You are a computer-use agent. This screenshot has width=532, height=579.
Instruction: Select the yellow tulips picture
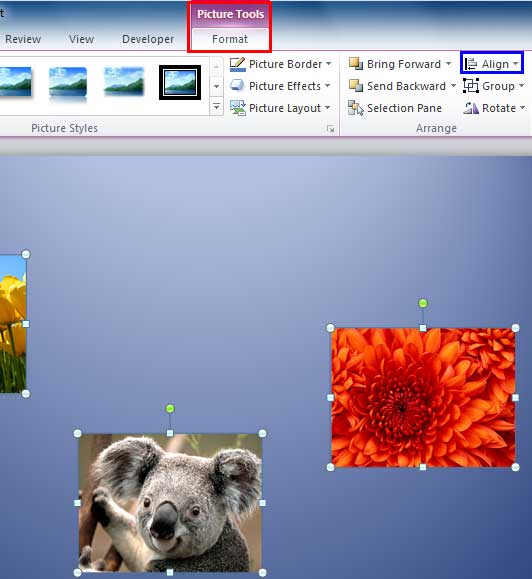point(13,324)
